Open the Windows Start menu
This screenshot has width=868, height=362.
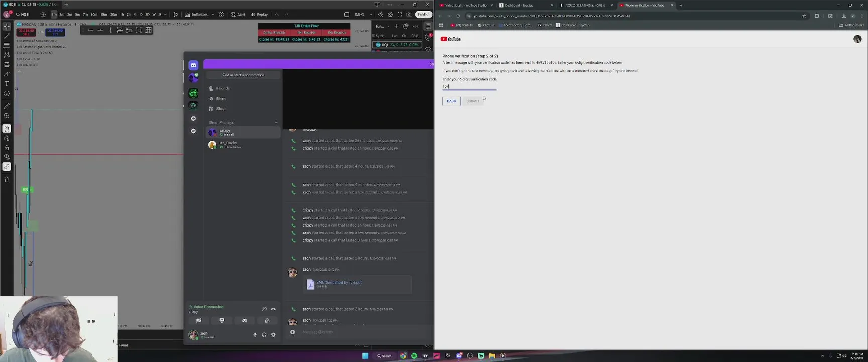click(x=365, y=356)
